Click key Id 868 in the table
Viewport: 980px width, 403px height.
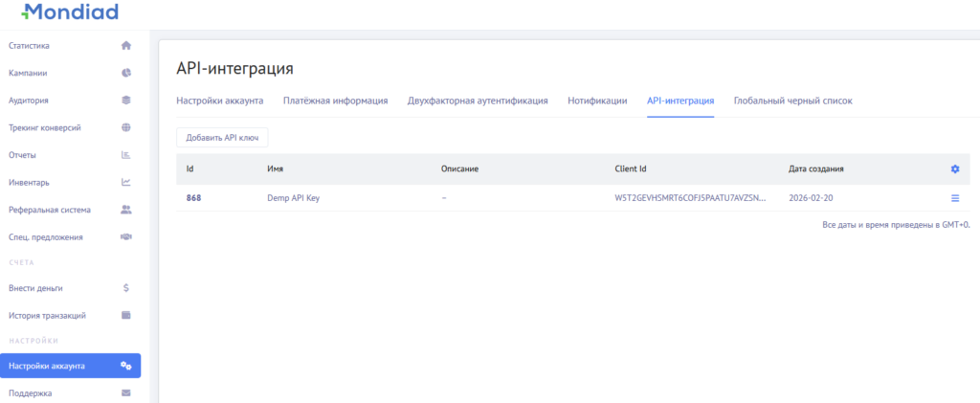pyautogui.click(x=193, y=198)
